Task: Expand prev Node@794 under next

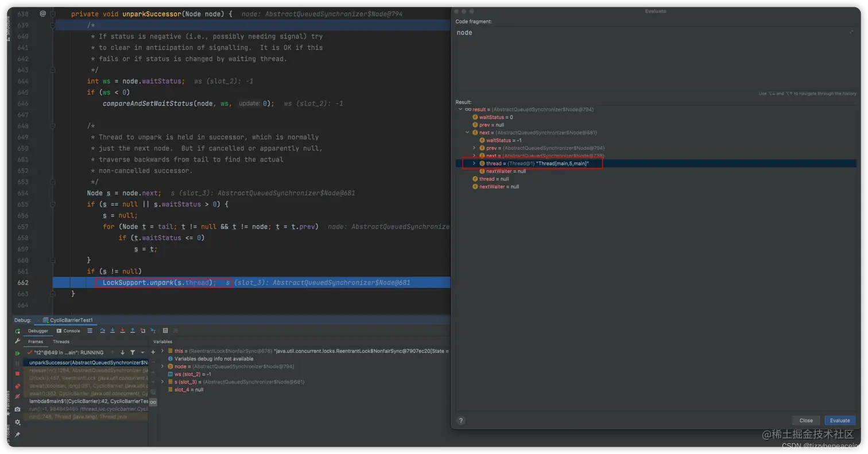Action: (x=474, y=148)
